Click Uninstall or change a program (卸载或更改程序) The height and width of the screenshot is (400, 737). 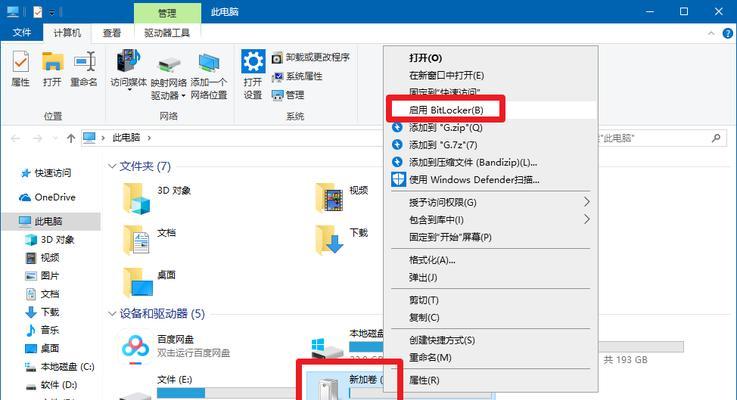pos(311,57)
